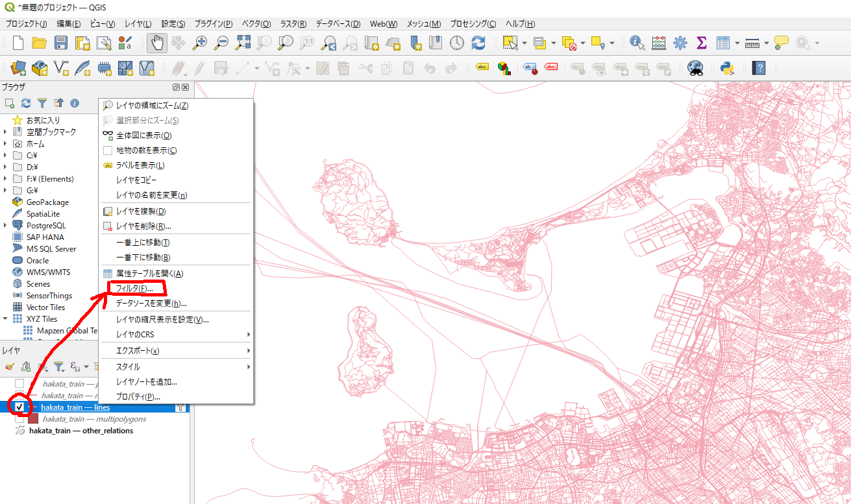Click the Zoom In magnifier tool
The width and height of the screenshot is (851, 504).
click(200, 43)
